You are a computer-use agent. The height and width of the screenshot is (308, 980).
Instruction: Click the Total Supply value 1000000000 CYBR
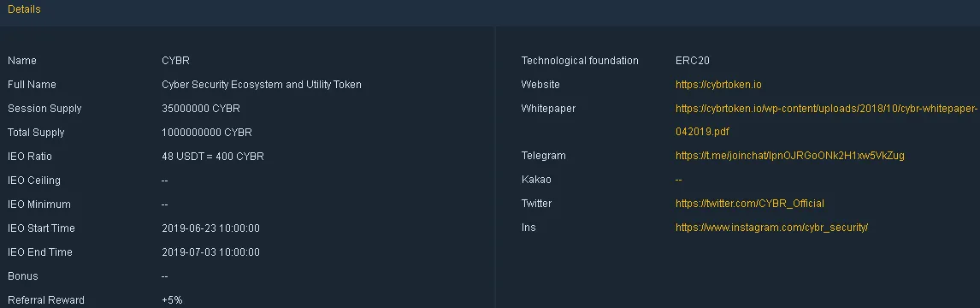(x=206, y=133)
